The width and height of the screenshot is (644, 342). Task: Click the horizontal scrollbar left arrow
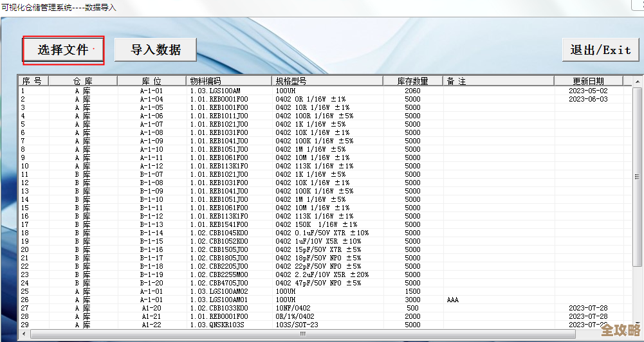(x=23, y=334)
